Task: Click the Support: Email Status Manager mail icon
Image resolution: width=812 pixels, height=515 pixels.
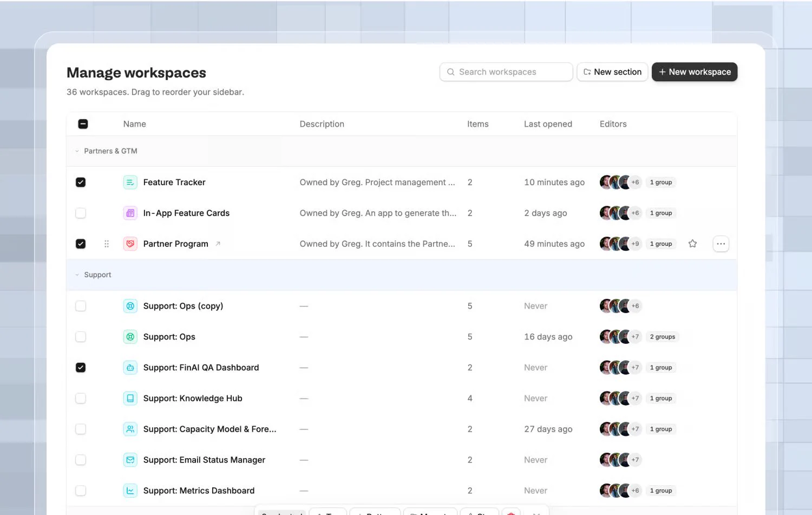Action: 130,460
